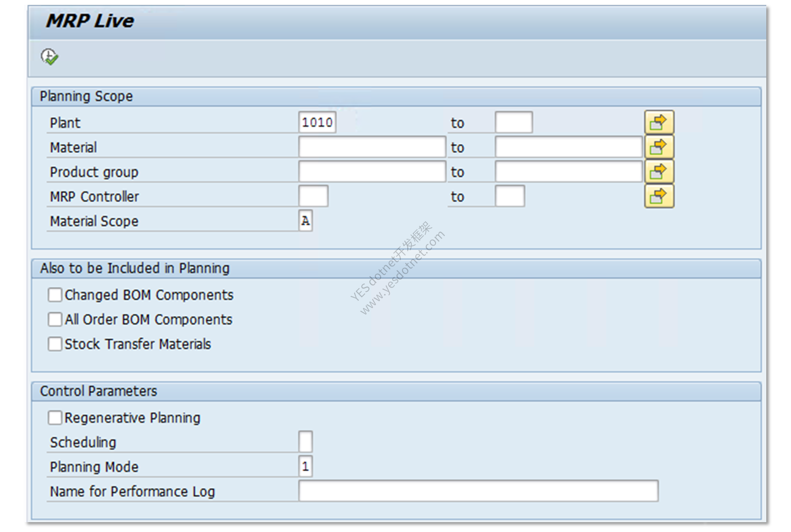Screen dimensions: 791x532
Task: Open multiple selection for MRP Controller
Action: tap(659, 196)
